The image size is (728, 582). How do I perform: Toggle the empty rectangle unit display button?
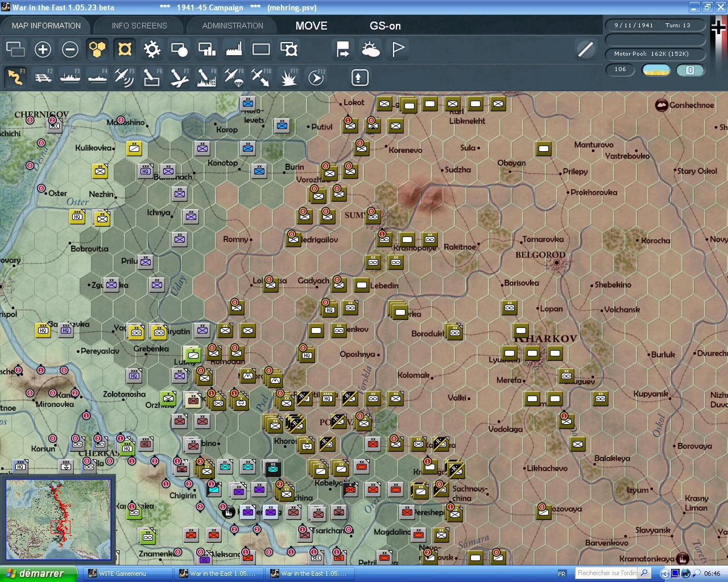point(261,49)
